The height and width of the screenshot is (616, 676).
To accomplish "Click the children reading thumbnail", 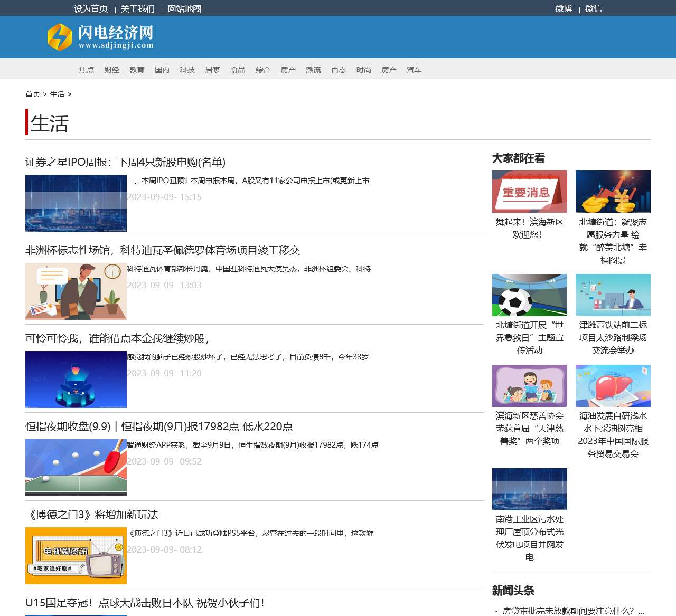I will coord(530,386).
